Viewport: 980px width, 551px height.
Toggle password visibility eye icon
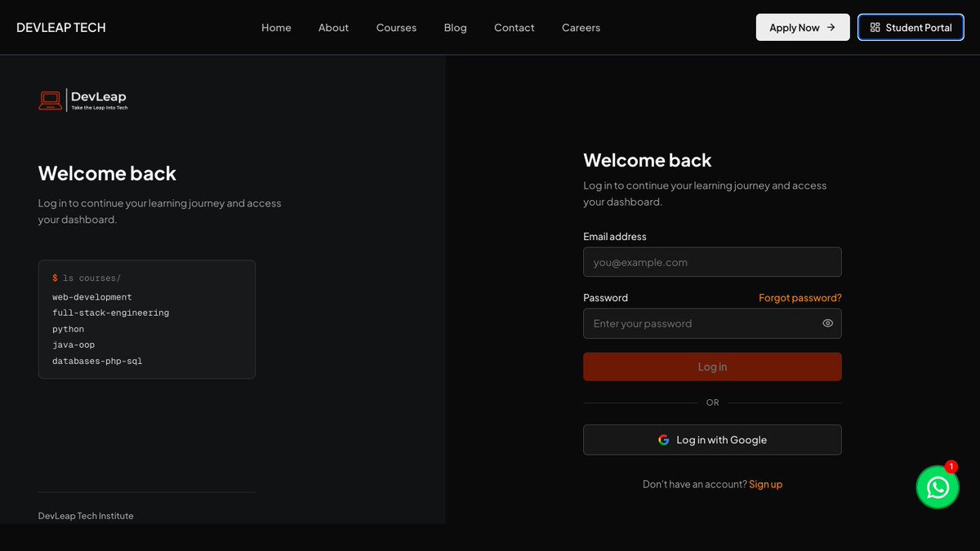pyautogui.click(x=827, y=323)
